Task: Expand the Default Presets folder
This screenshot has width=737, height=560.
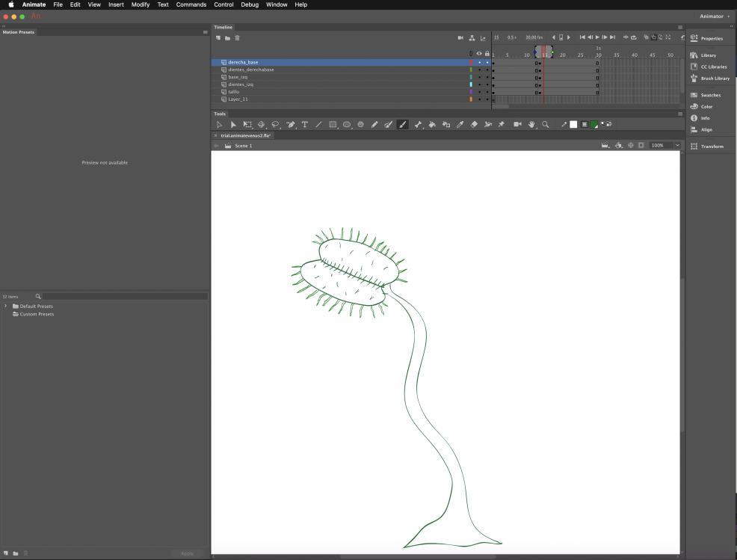Action: pyautogui.click(x=6, y=306)
